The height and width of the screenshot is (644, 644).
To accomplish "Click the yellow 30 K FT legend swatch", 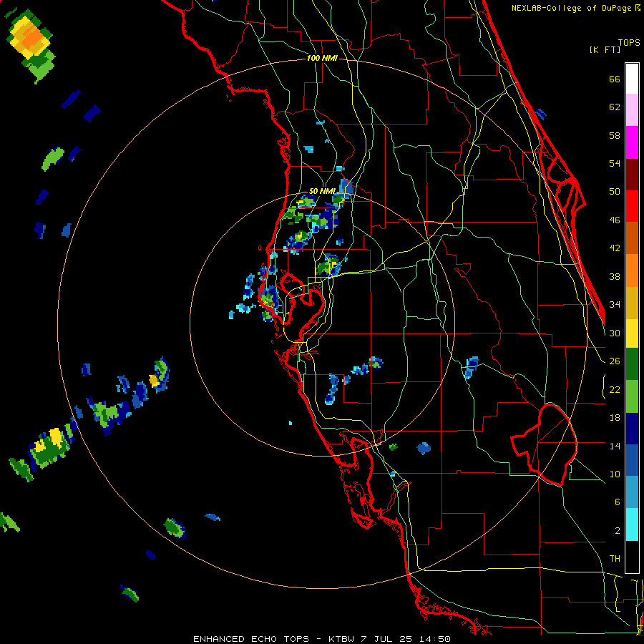I will pos(632,333).
